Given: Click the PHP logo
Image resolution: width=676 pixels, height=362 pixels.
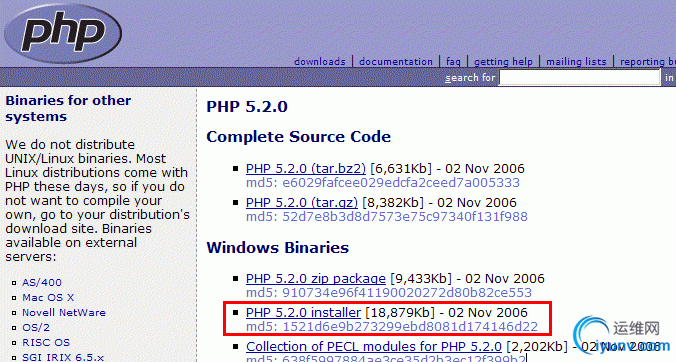Looking at the screenshot, I should point(63,33).
